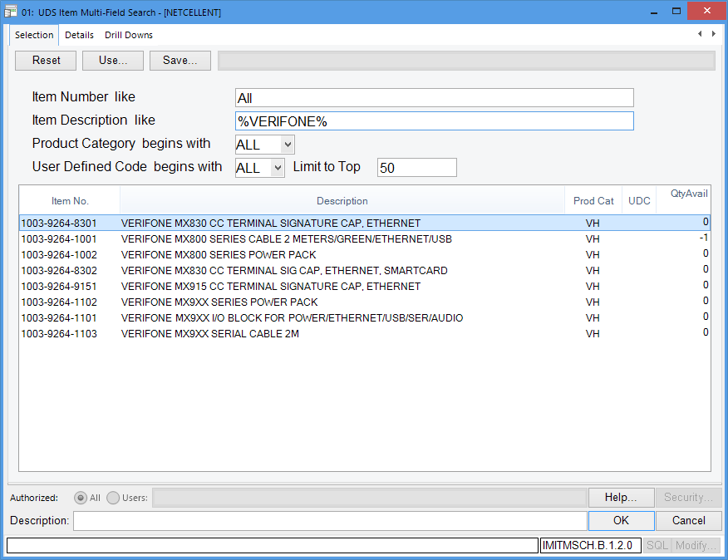Image resolution: width=728 pixels, height=560 pixels.
Task: Switch to the Details tab
Action: point(79,35)
